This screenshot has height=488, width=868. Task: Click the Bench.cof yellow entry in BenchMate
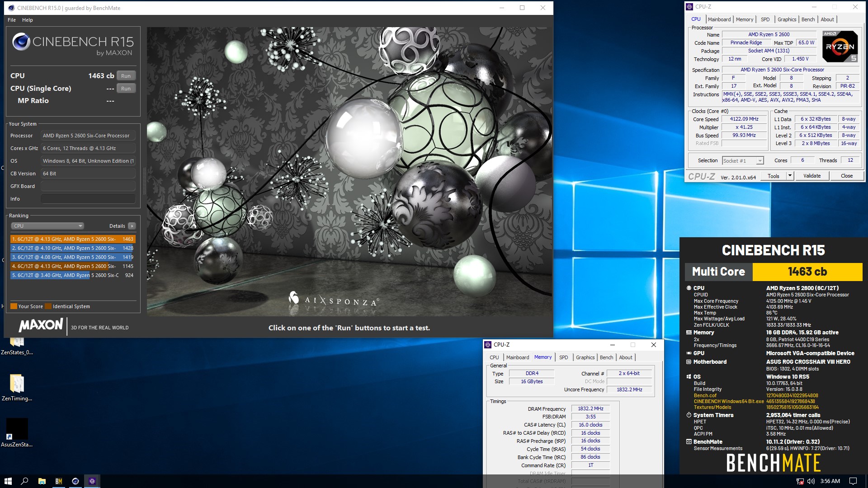click(705, 395)
